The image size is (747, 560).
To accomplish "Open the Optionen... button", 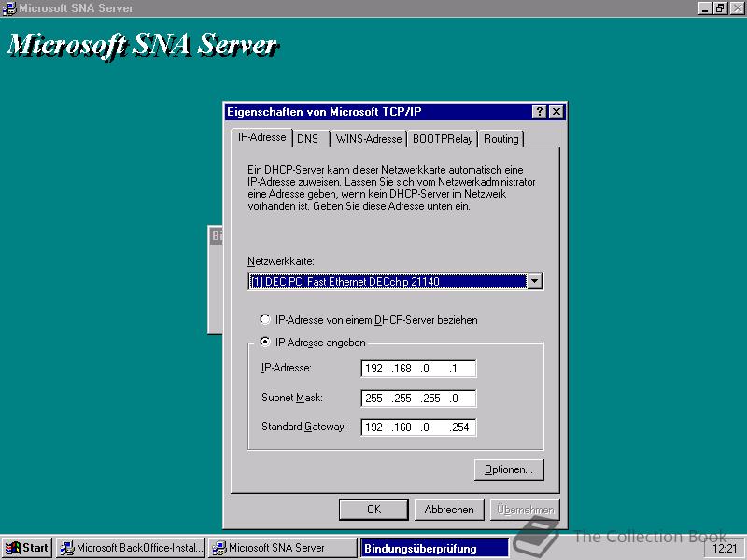I will 509,469.
